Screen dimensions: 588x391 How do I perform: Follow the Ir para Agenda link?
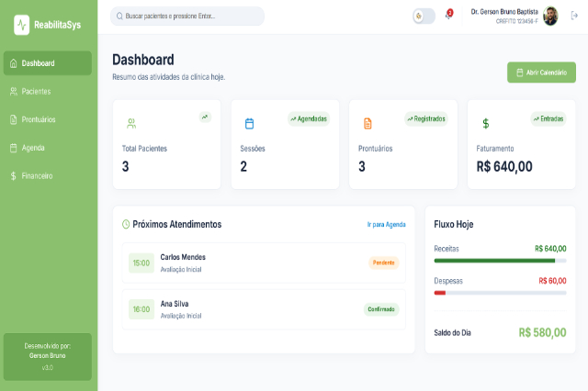386,224
